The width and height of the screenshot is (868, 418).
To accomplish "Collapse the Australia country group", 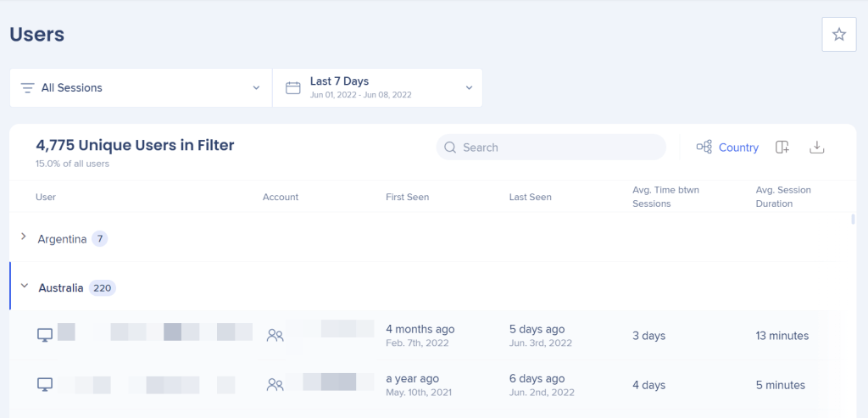I will [x=25, y=287].
